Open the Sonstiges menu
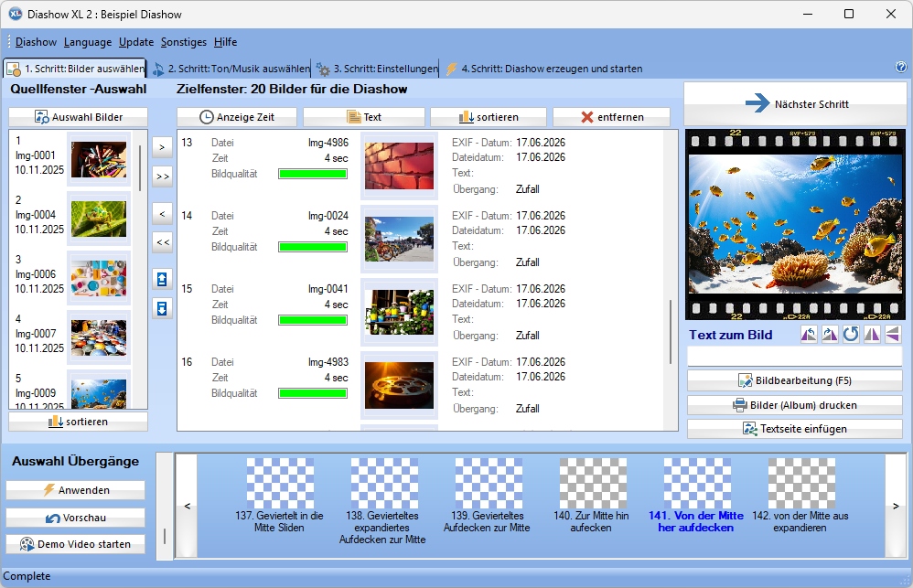 (x=184, y=42)
